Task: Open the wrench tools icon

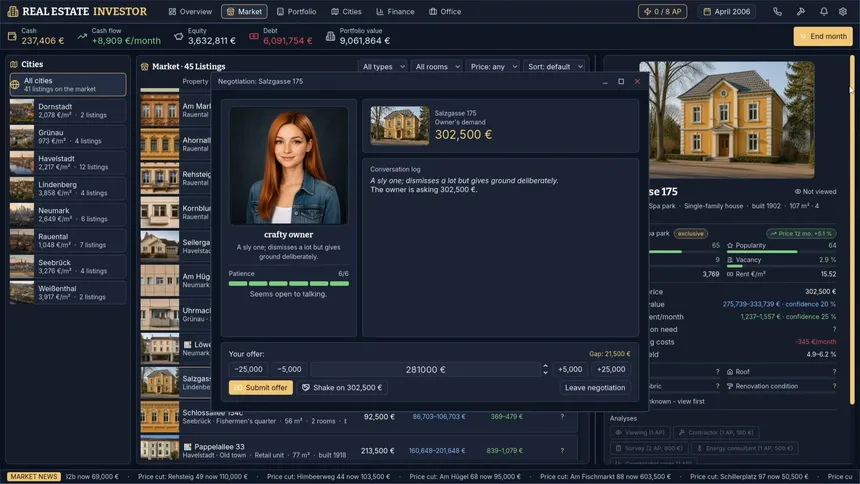Action: coord(801,12)
